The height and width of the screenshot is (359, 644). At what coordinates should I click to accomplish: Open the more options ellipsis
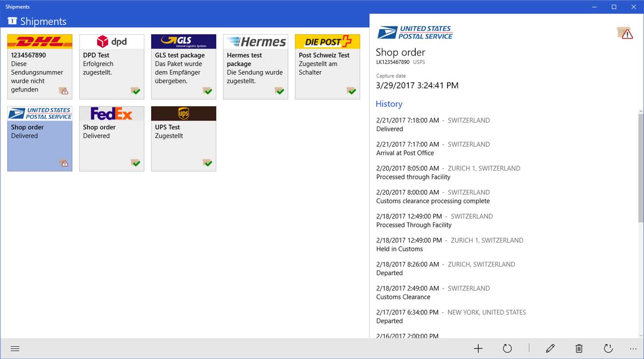[633, 349]
